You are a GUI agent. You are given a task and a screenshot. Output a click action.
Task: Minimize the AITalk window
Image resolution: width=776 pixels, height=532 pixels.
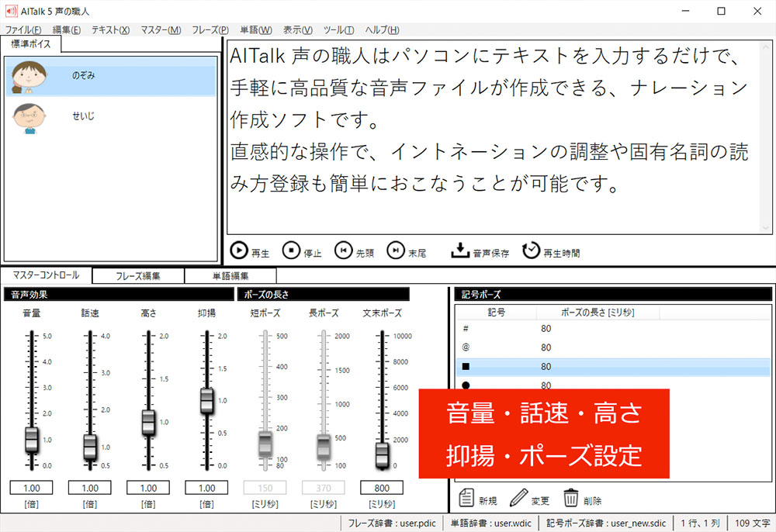[x=685, y=11]
